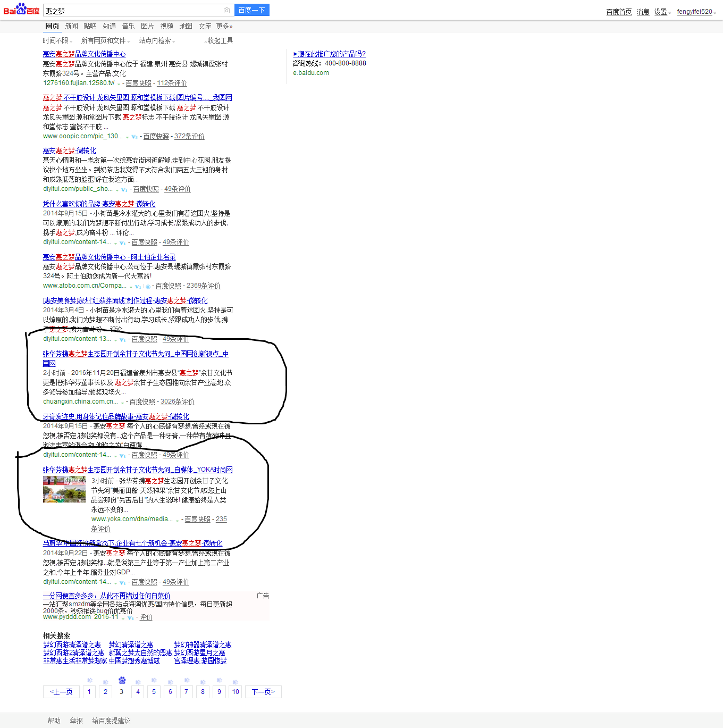Viewport: 723px width, 728px height.
Task: Open the 百度首页 link
Action: [619, 12]
